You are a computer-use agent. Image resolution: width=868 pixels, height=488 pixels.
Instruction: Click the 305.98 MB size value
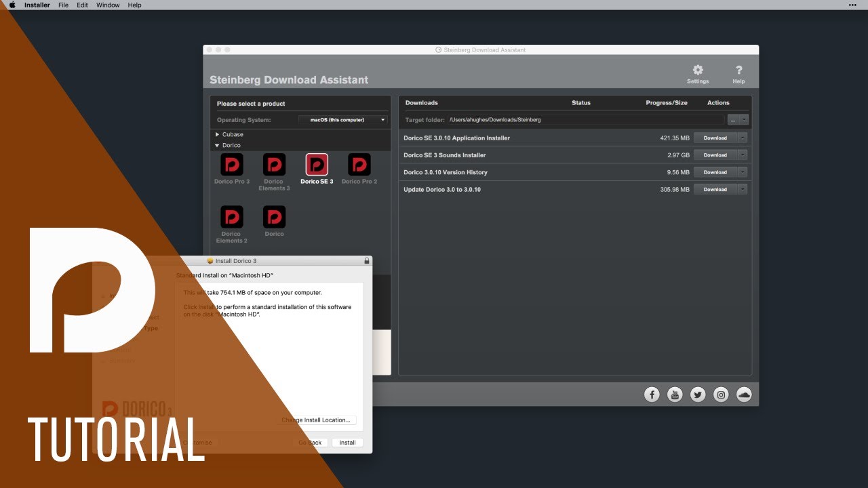pos(675,190)
